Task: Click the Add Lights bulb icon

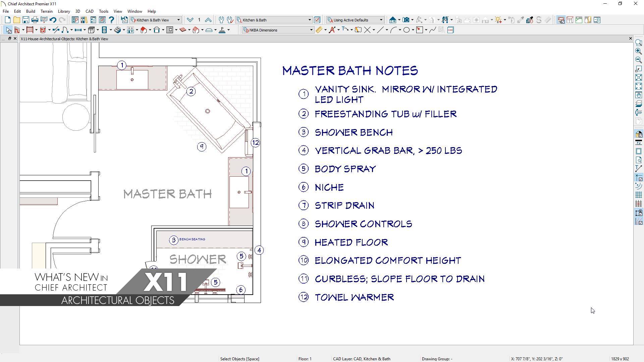Action: [x=498, y=20]
